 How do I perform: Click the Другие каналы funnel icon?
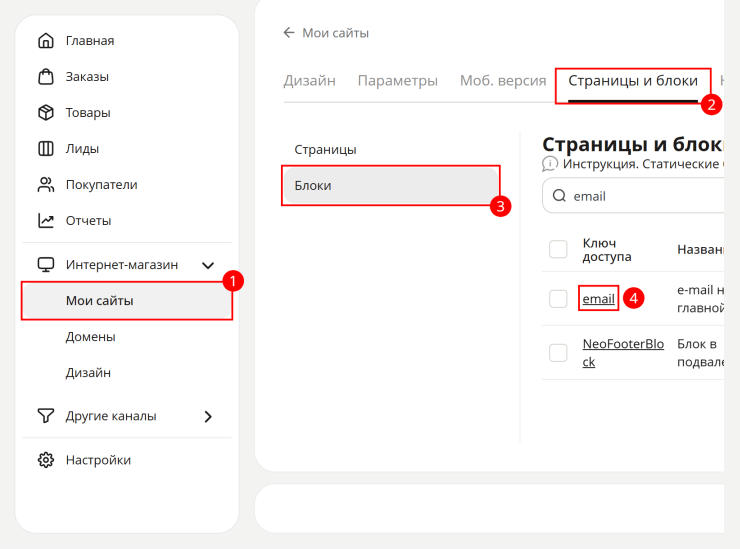tap(46, 416)
